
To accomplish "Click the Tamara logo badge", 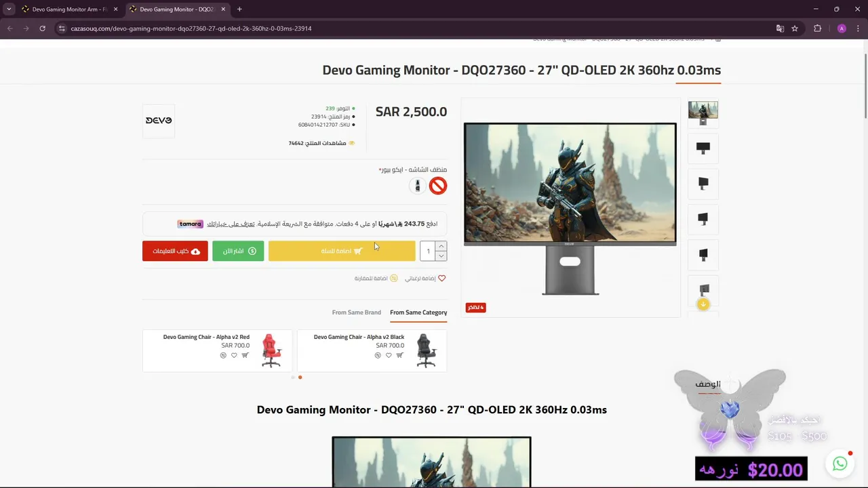I will [x=191, y=224].
